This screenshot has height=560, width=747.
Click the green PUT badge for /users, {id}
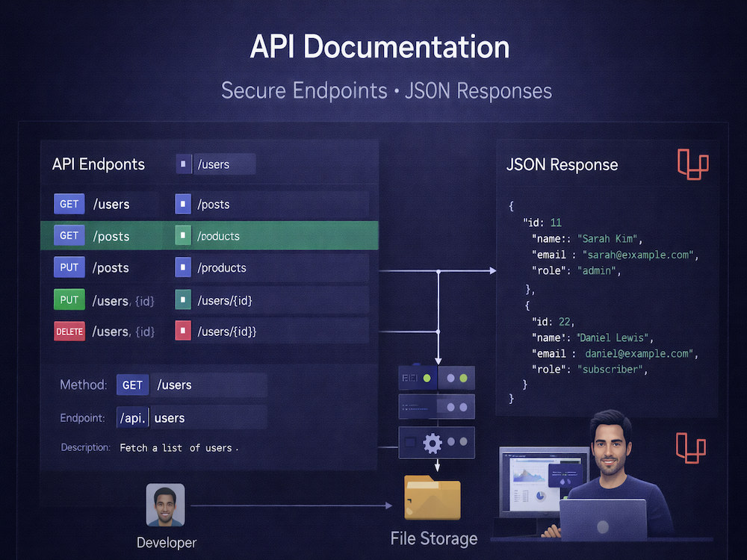(69, 299)
